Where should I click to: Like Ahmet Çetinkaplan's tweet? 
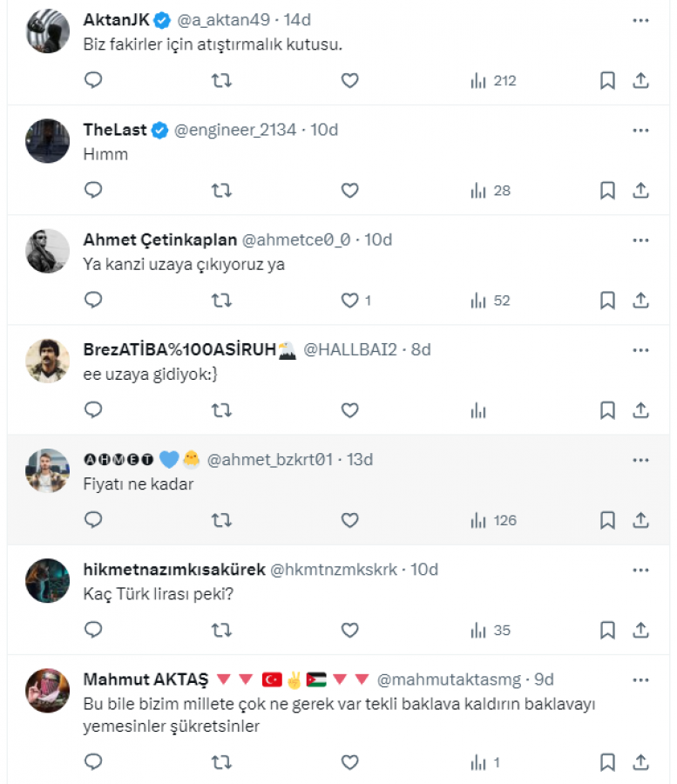(349, 301)
